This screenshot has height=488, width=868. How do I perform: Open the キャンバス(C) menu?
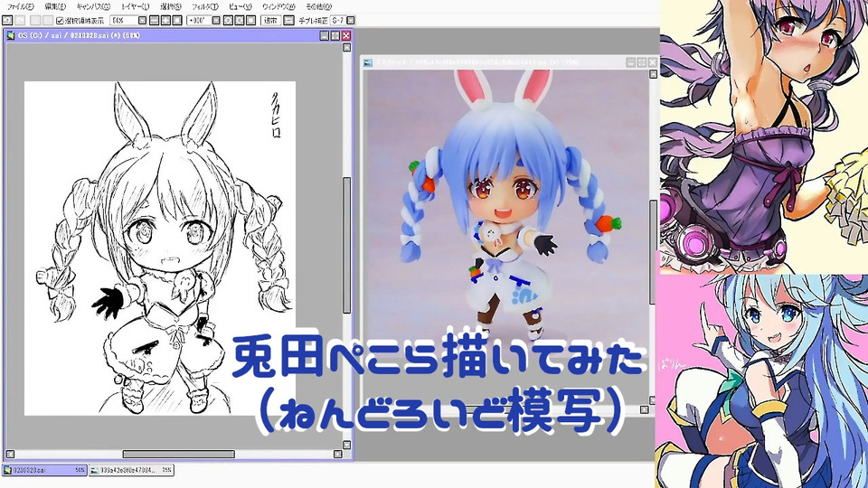tap(93, 6)
